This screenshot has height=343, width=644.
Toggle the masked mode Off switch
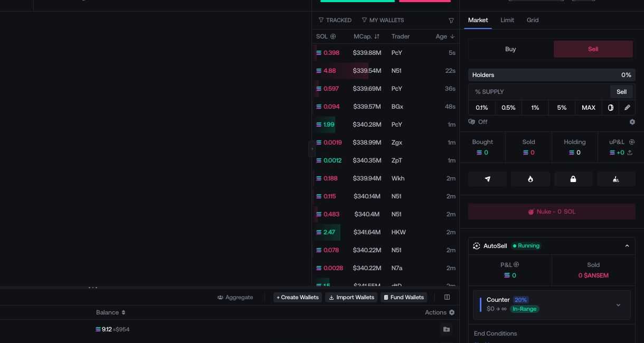tap(478, 122)
